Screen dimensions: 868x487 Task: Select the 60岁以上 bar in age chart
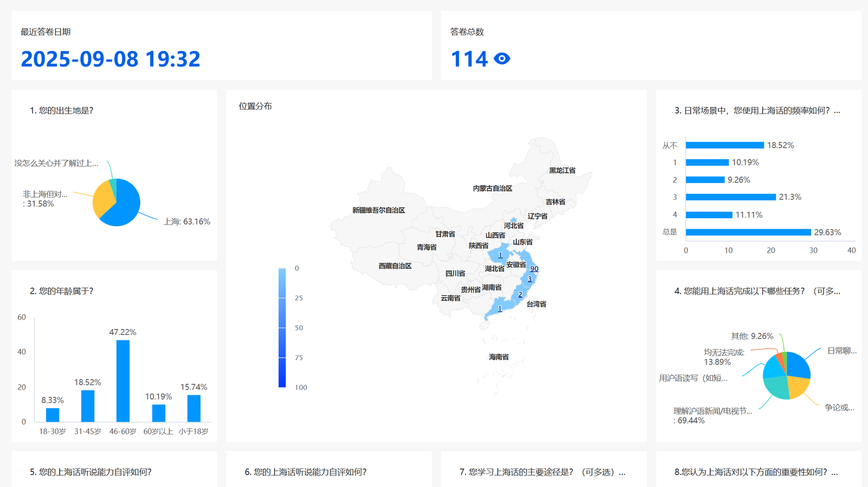point(158,413)
